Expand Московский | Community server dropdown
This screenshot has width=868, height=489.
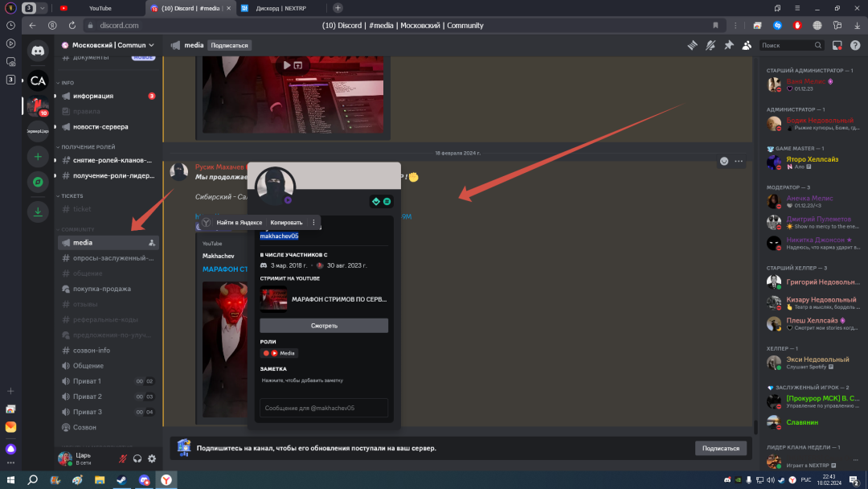[x=108, y=45]
